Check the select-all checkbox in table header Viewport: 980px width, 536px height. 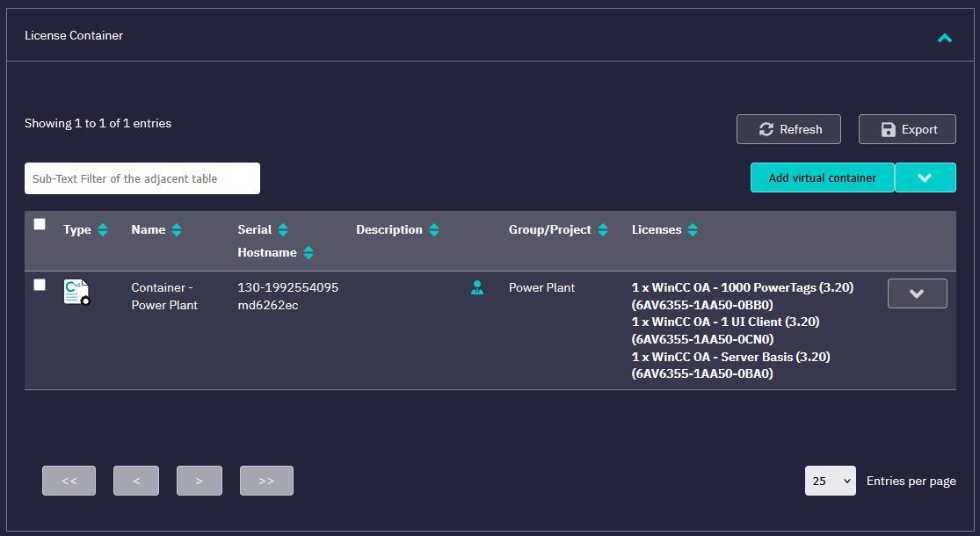tap(40, 225)
